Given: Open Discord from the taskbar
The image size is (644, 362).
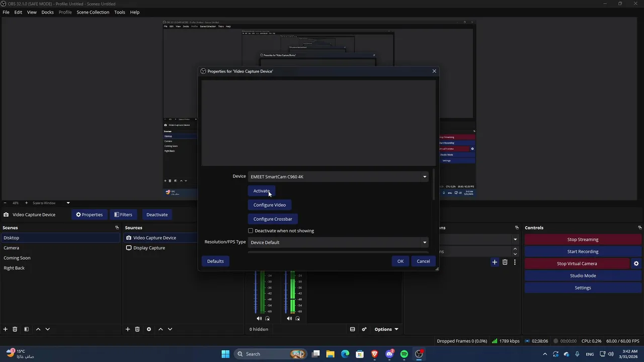Looking at the screenshot, I should [389, 354].
